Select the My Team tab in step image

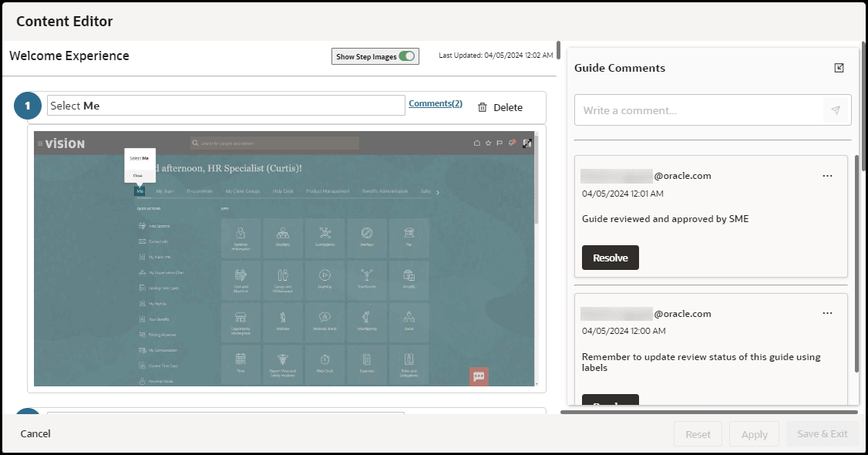click(x=165, y=191)
